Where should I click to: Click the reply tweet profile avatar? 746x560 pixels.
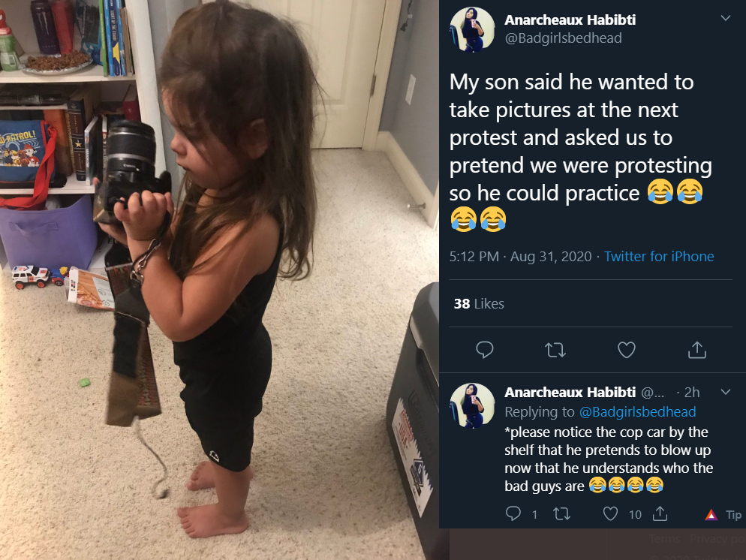click(x=472, y=406)
